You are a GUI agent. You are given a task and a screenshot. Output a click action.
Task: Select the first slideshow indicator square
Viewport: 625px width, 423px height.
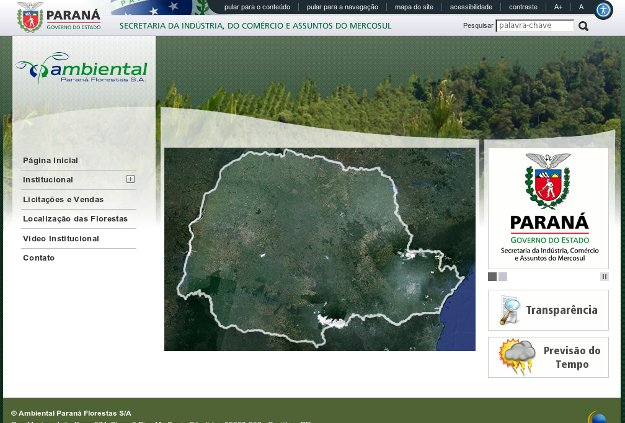click(x=492, y=277)
